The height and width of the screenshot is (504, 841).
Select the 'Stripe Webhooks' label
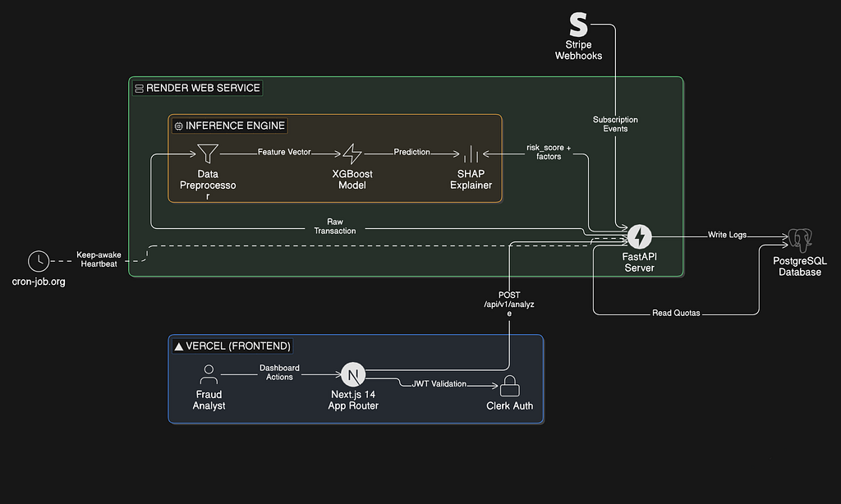[x=578, y=50]
